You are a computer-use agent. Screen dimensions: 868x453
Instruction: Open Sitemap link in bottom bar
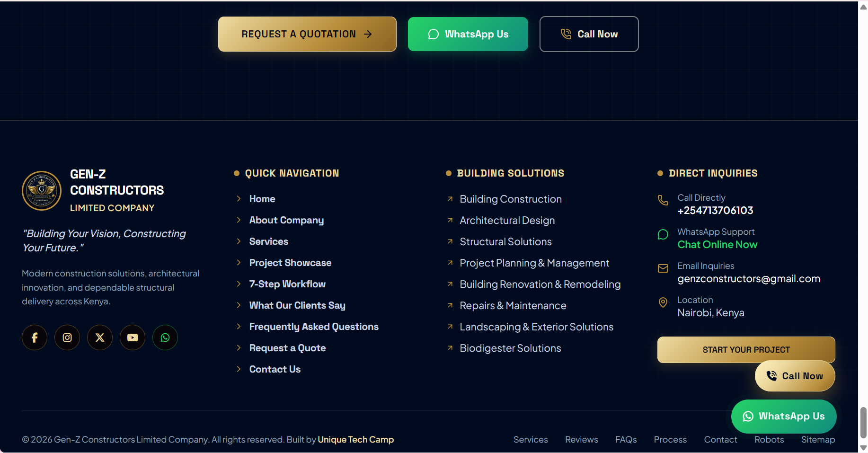pyautogui.click(x=818, y=439)
